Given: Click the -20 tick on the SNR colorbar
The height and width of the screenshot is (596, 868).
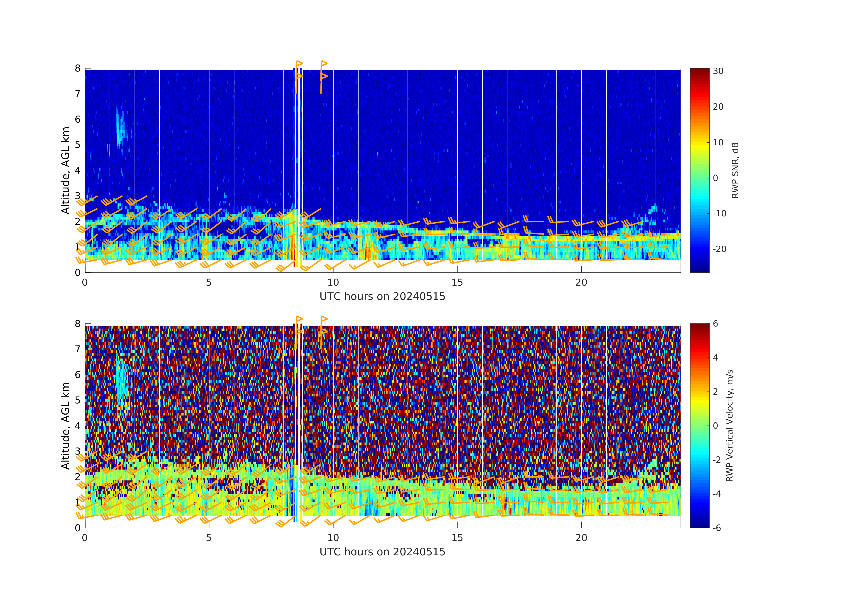Looking at the screenshot, I should click(x=719, y=249).
